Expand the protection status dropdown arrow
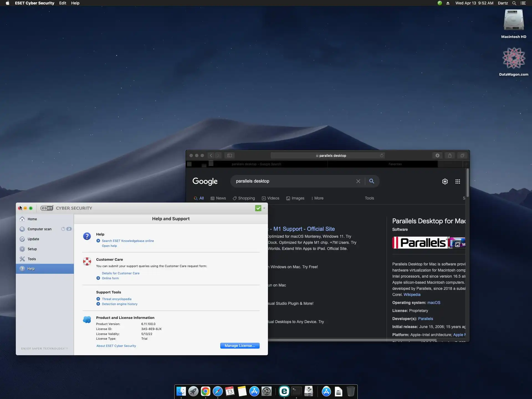Image resolution: width=532 pixels, height=399 pixels. tap(264, 208)
